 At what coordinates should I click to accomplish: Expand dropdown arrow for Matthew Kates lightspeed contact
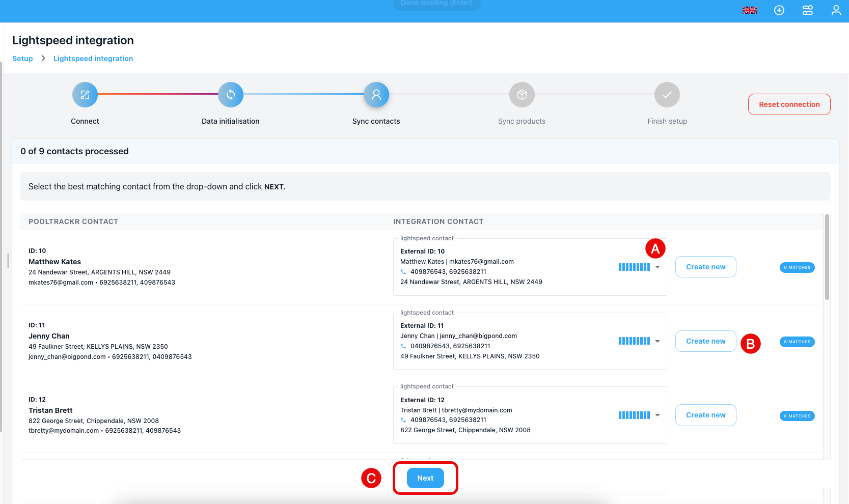[x=658, y=267]
